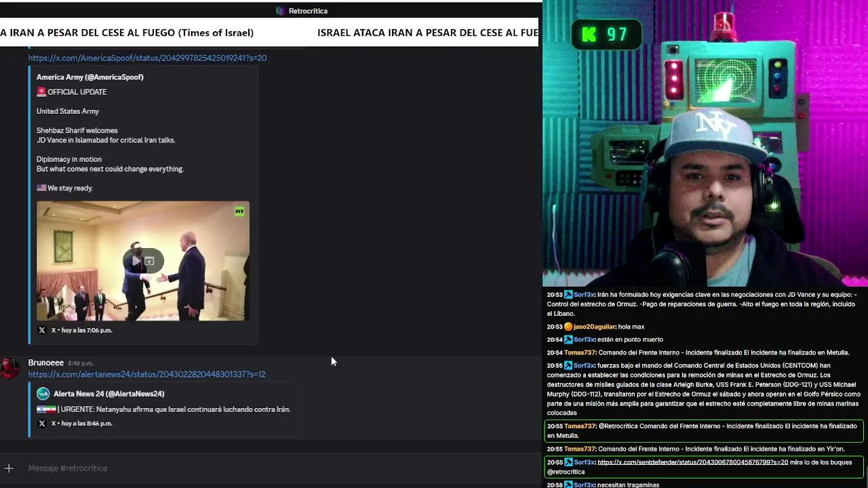Click the America Army (@AmericaSpoof) author name
This screenshot has height=488, width=868.
pos(90,77)
